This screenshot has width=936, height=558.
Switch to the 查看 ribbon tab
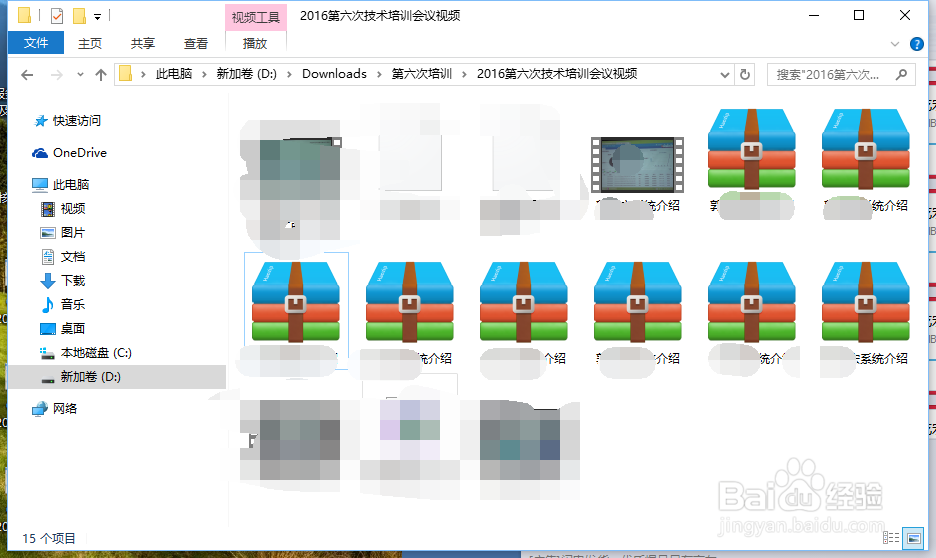pyautogui.click(x=196, y=43)
